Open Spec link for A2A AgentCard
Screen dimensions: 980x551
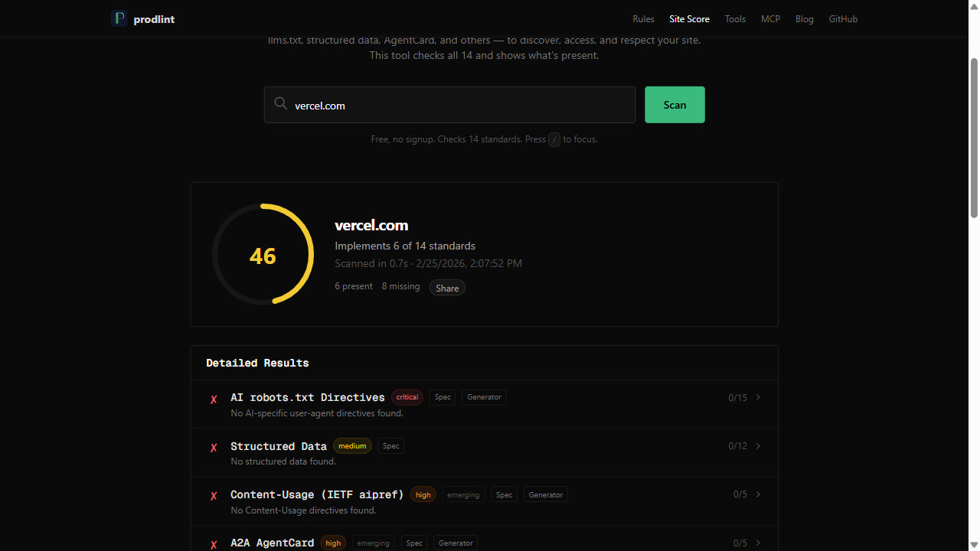coord(414,543)
